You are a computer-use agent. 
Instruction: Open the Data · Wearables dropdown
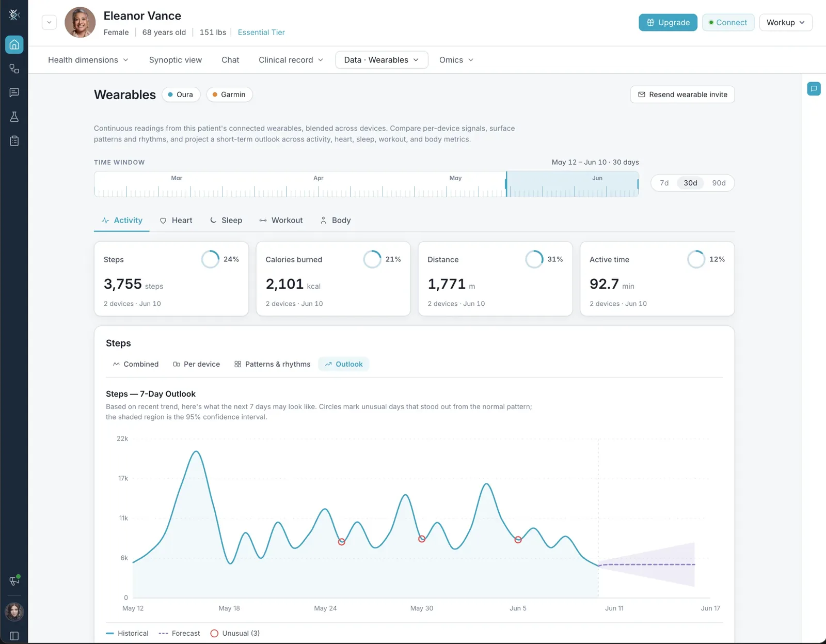(x=382, y=60)
